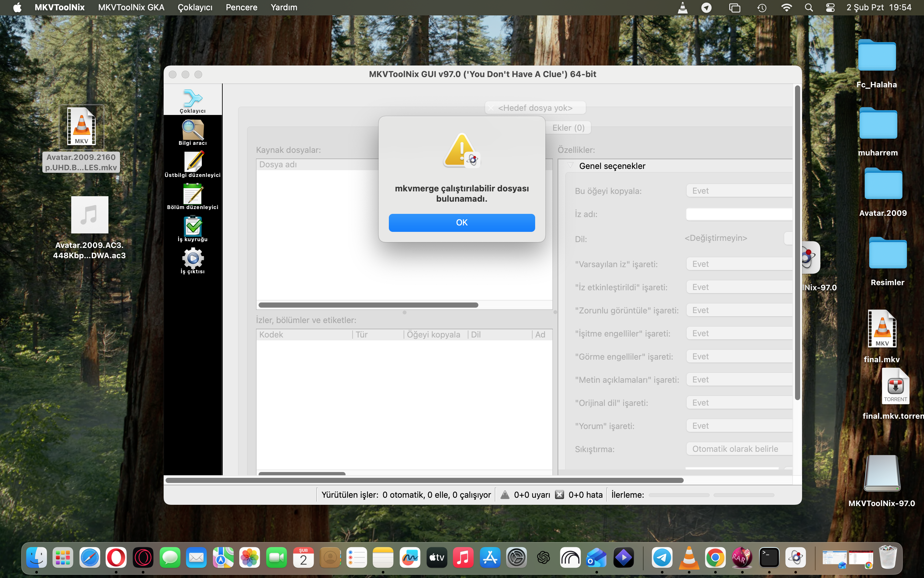The width and height of the screenshot is (924, 578).
Task: Open the İş çıktısı tool
Action: 193,261
